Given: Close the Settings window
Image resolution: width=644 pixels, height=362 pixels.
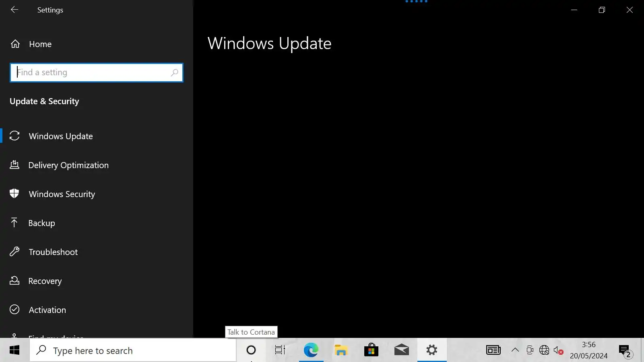Looking at the screenshot, I should (630, 10).
